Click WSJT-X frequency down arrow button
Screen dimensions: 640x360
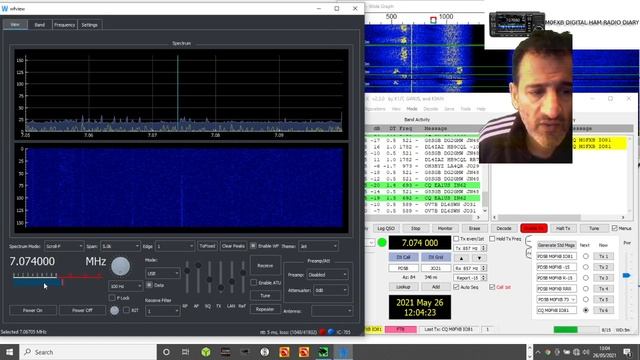pos(479,258)
